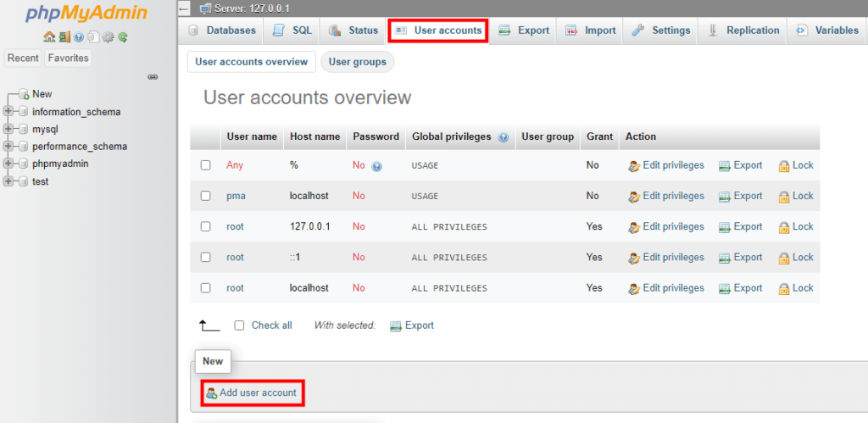Click Lock link in root 127.0.0.1 row
Screen dimensions: 868x423
(803, 226)
